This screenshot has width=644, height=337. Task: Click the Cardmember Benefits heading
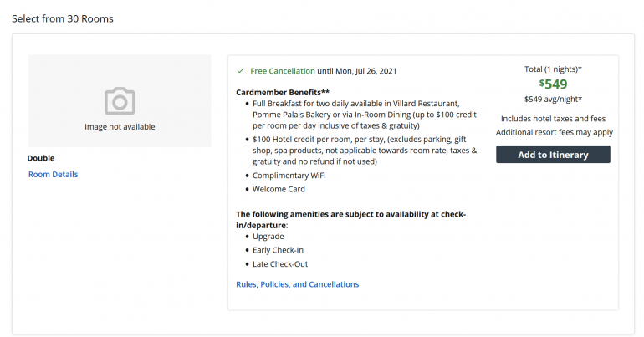283,91
